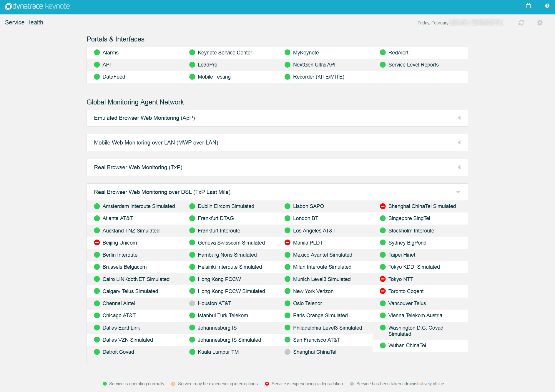Click the degradation legend icon
Viewport: 555px width, 392px height.
tap(267, 383)
